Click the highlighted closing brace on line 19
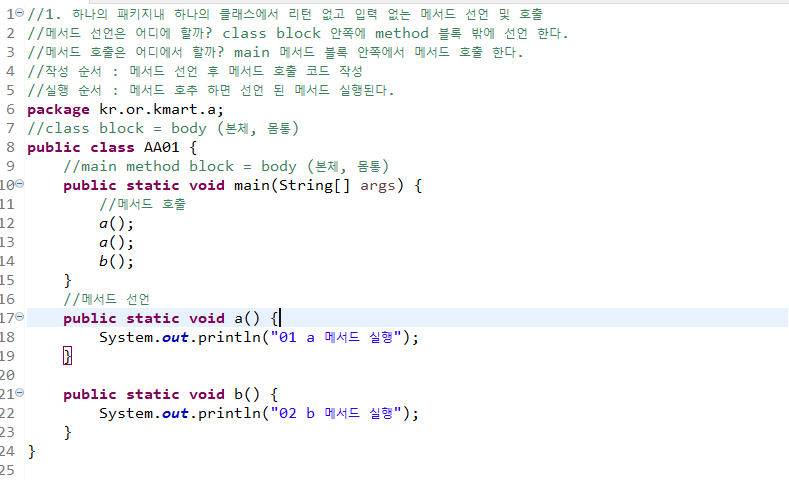The height and width of the screenshot is (480, 789). point(67,356)
